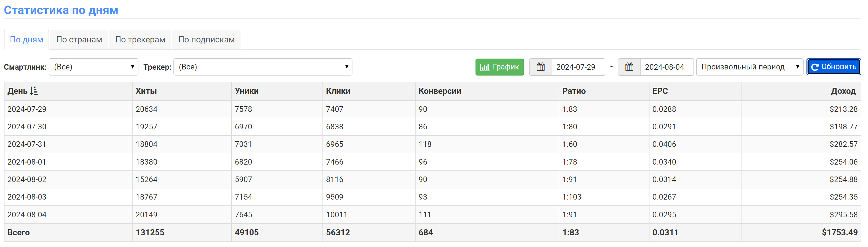Click the Доход column header
Screen dimensions: 868x247
click(x=843, y=91)
